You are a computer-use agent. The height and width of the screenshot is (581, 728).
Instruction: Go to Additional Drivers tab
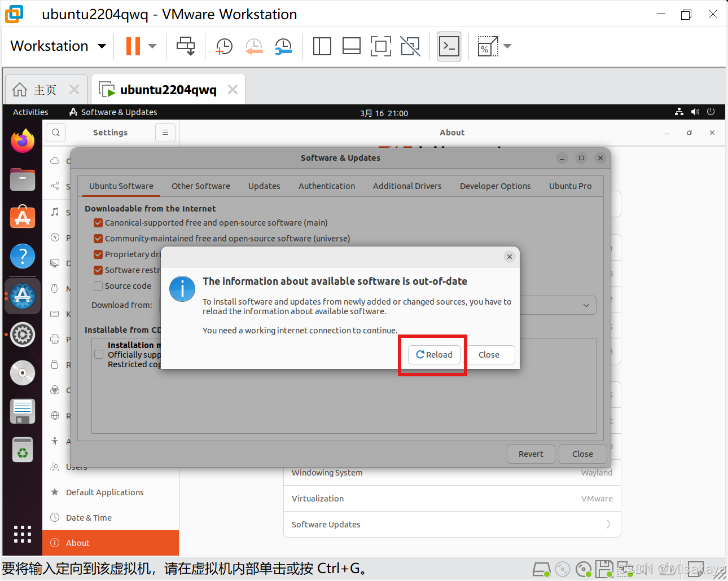click(x=407, y=186)
